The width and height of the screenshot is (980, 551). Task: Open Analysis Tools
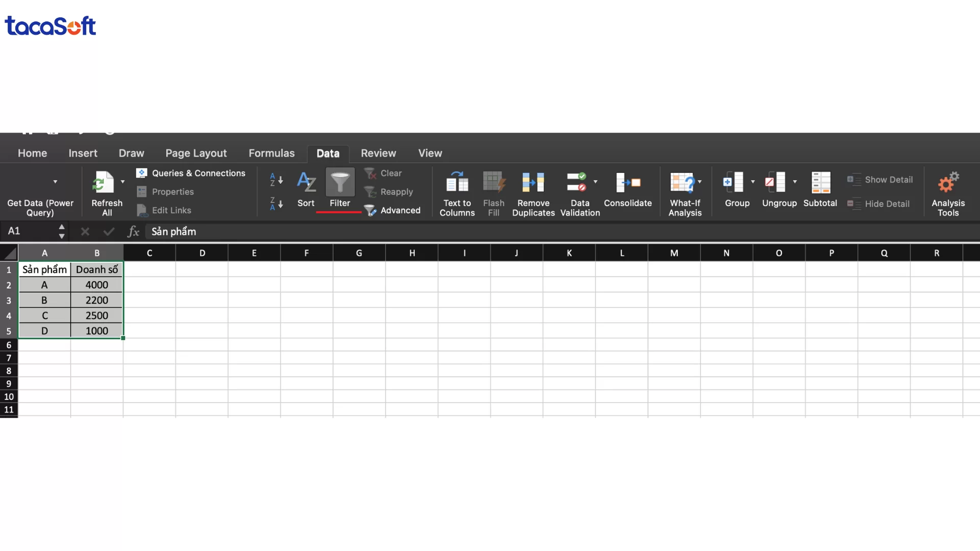click(x=948, y=193)
